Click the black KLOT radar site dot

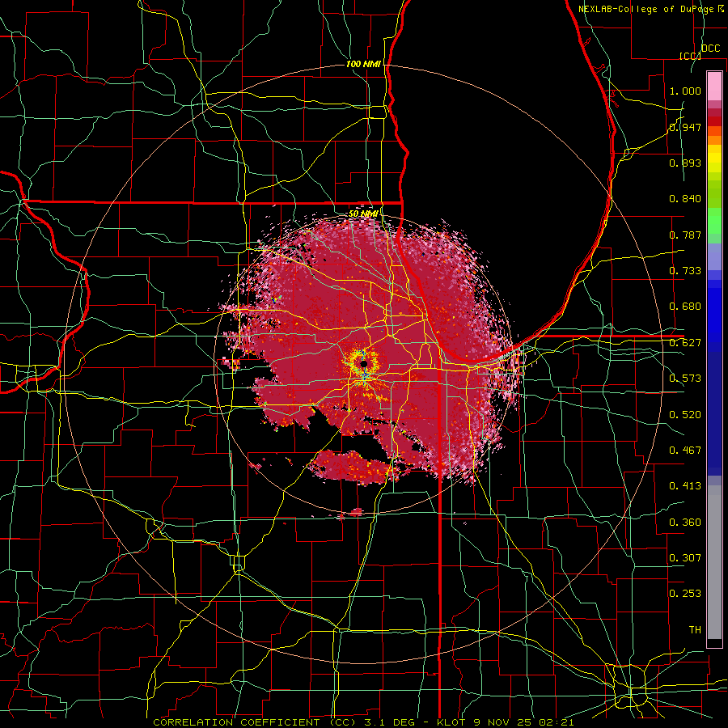(365, 364)
